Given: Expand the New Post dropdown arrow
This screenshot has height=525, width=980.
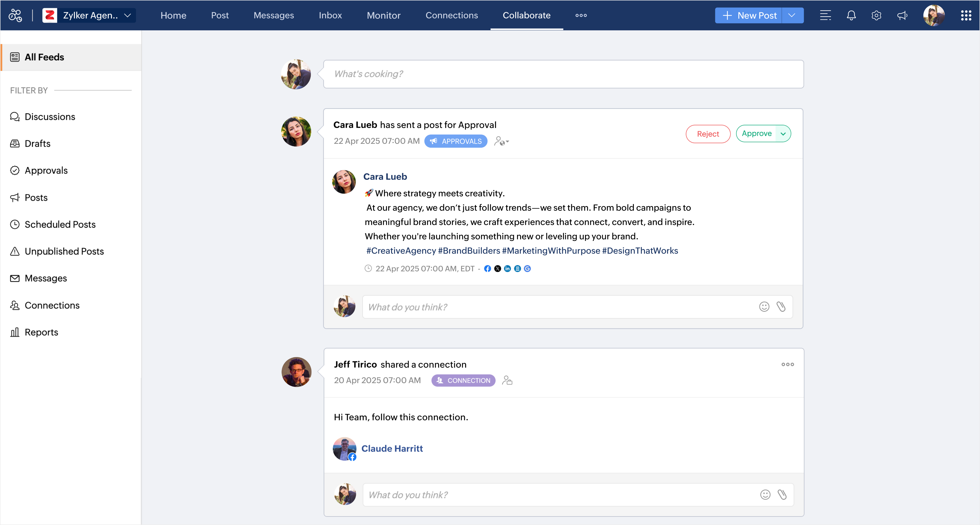Looking at the screenshot, I should pos(792,16).
